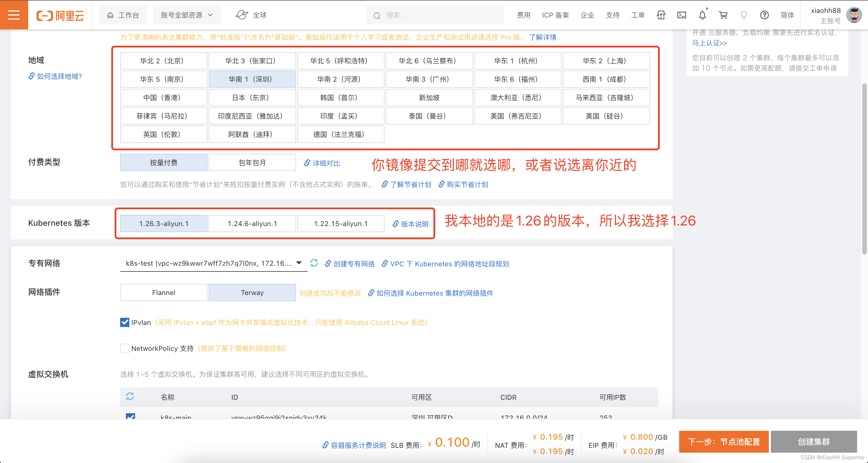Screen dimensions: 868x463
Task: Open the 费用 menu
Action: point(524,15)
